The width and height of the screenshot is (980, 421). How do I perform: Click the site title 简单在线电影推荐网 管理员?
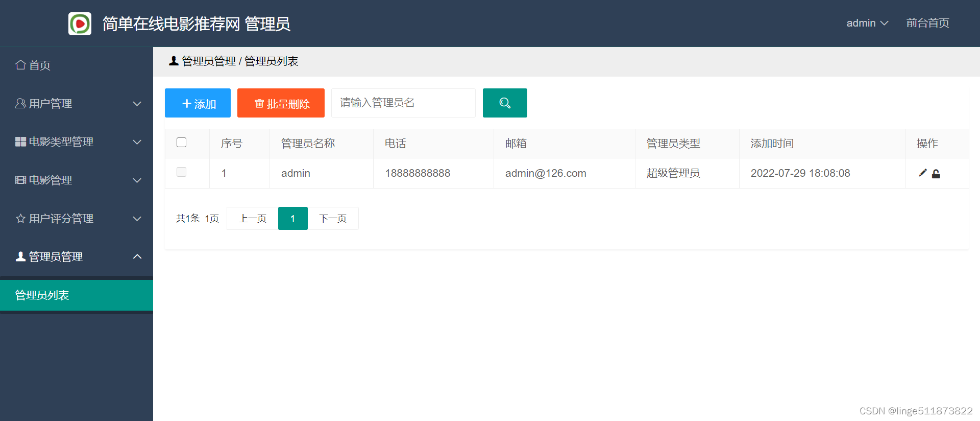coord(196,24)
